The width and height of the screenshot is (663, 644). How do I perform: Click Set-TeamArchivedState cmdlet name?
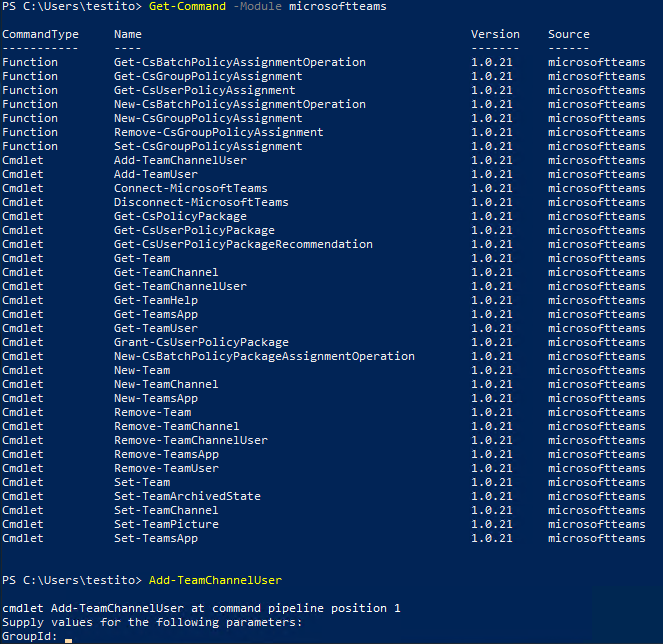187,496
